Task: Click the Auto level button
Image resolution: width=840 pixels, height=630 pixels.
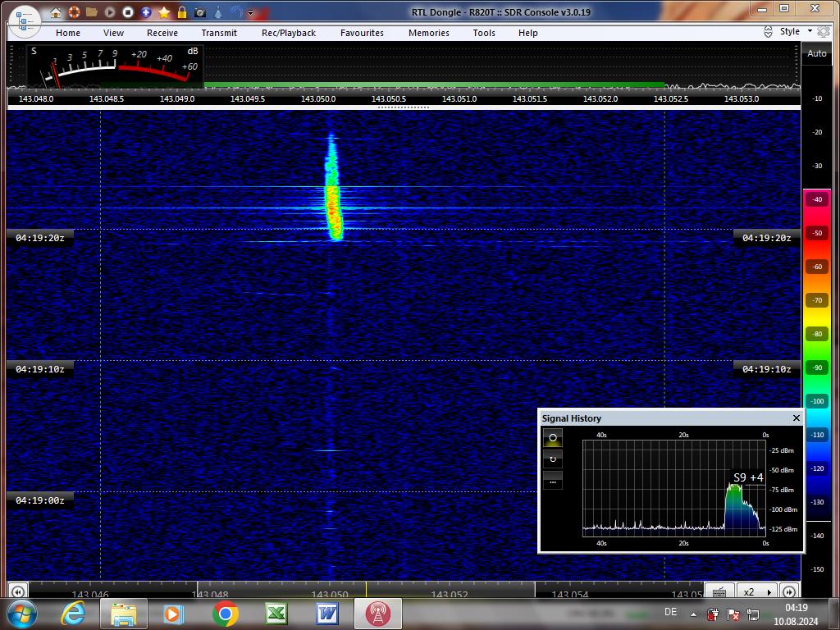Action: [x=817, y=53]
